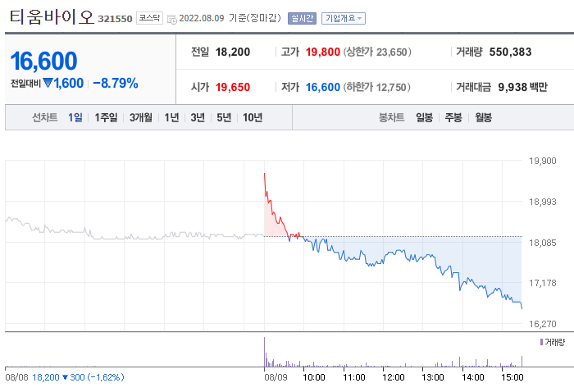Click the 18,993 price axis label

[x=543, y=202]
